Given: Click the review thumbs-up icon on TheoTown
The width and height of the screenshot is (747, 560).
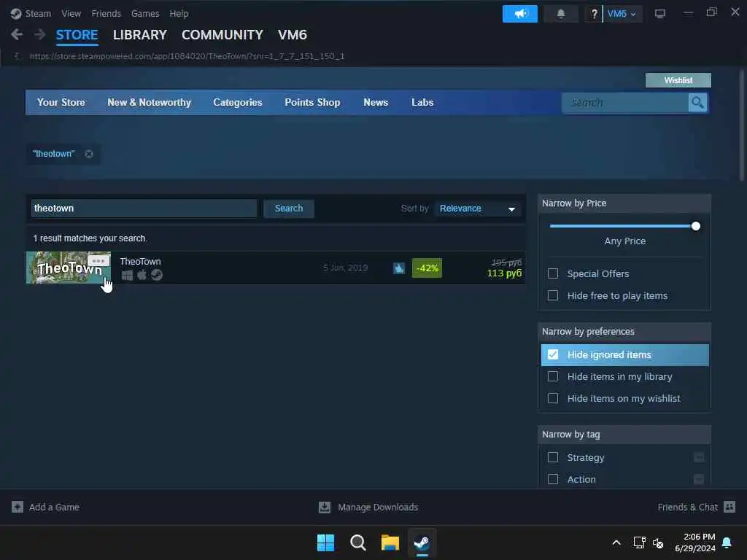Looking at the screenshot, I should (399, 268).
